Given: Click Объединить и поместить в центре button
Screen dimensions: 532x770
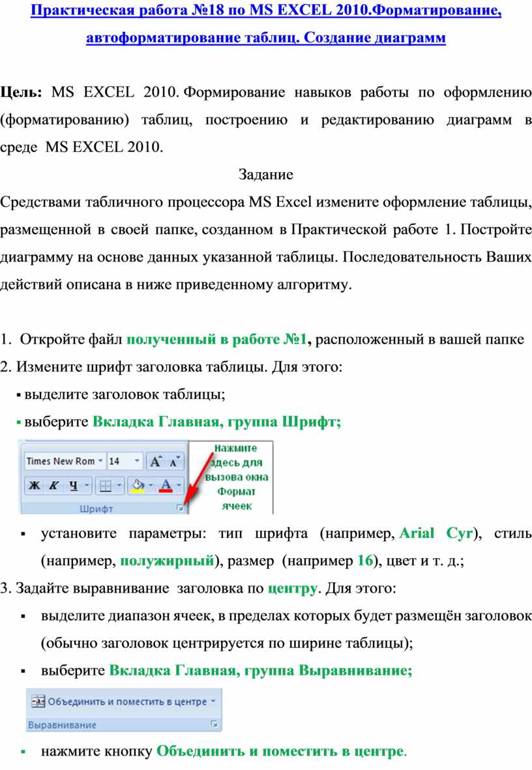Looking at the screenshot, I should tap(123, 702).
